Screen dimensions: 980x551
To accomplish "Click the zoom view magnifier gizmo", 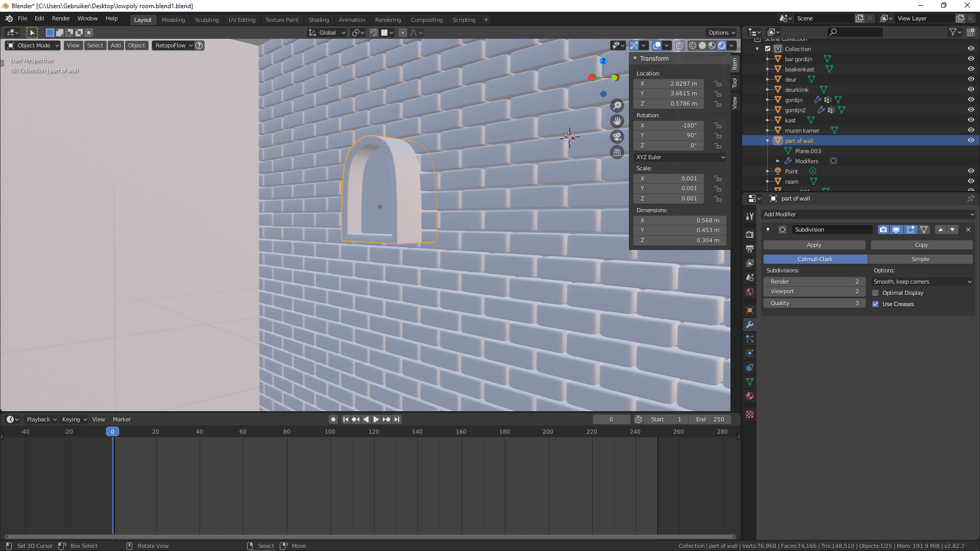I will tap(617, 106).
